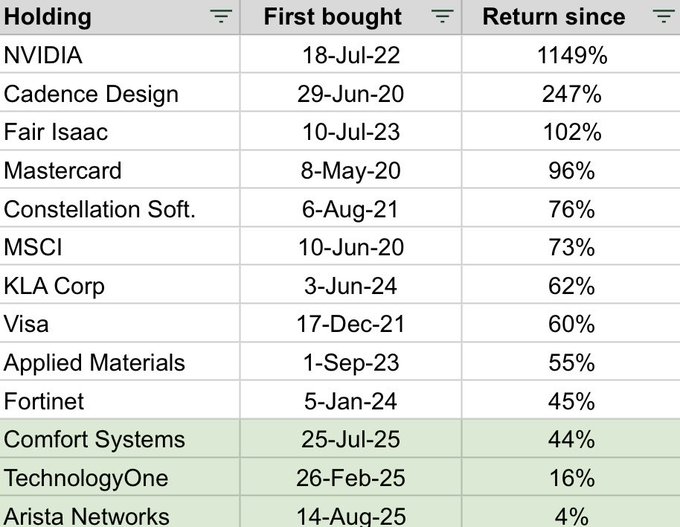Select the Comfort Systems cell

click(95, 440)
